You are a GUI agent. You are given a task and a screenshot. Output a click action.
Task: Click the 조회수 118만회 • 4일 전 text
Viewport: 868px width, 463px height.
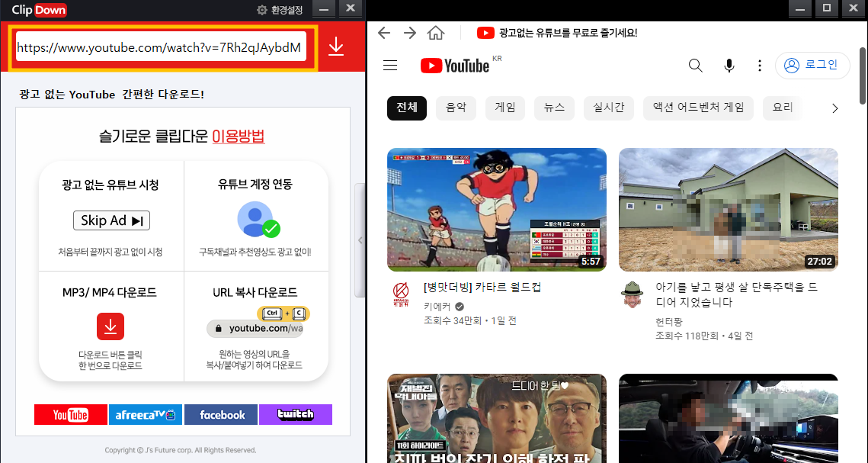pos(704,336)
